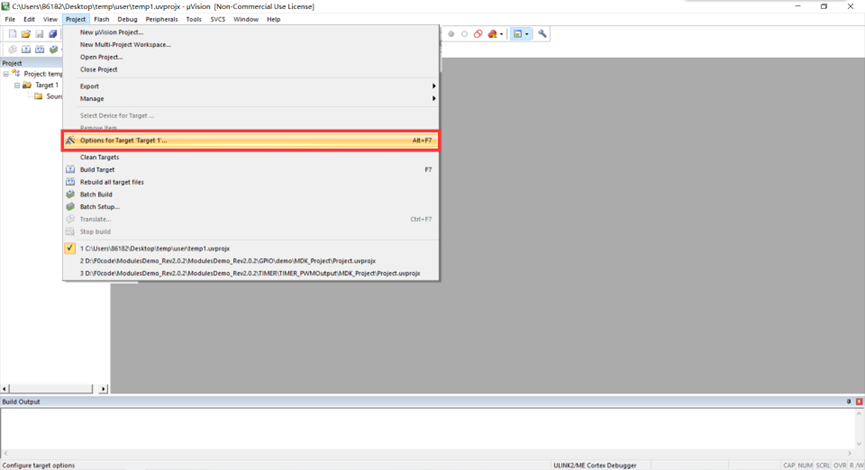The width and height of the screenshot is (865, 470).
Task: Click the Open file toolbar icon
Action: tap(26, 34)
